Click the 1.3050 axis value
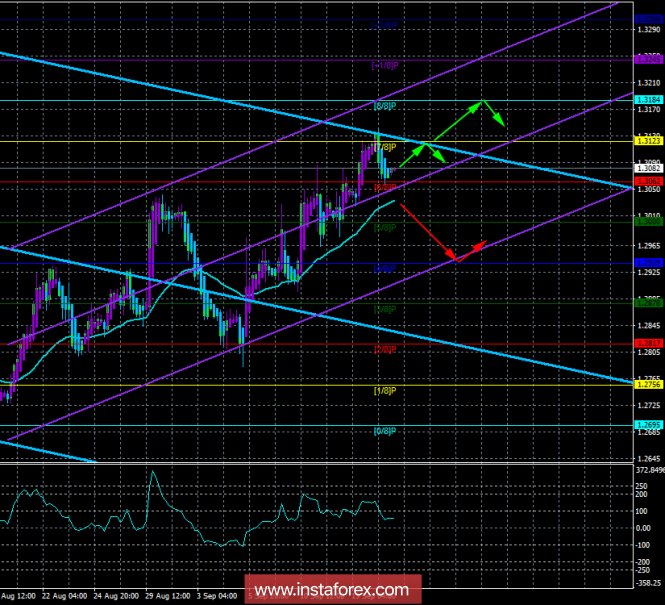Screen dimensions: 665x605 (649, 190)
